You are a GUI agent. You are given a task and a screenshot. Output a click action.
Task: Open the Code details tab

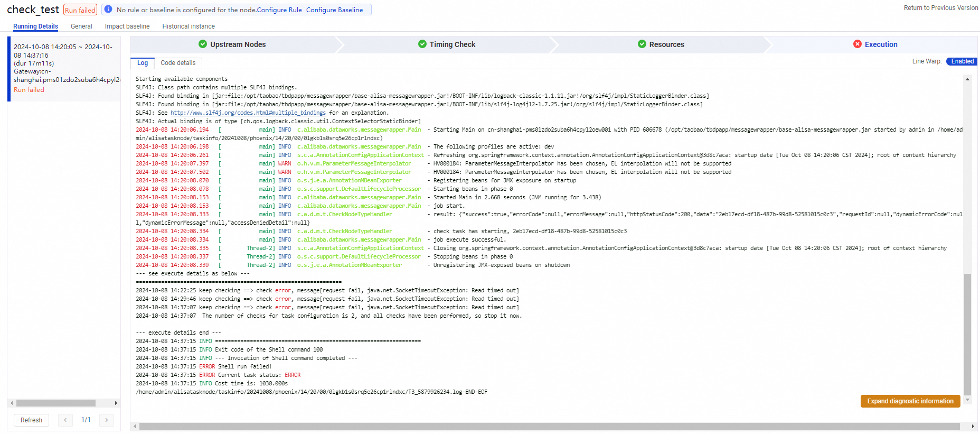click(x=178, y=63)
